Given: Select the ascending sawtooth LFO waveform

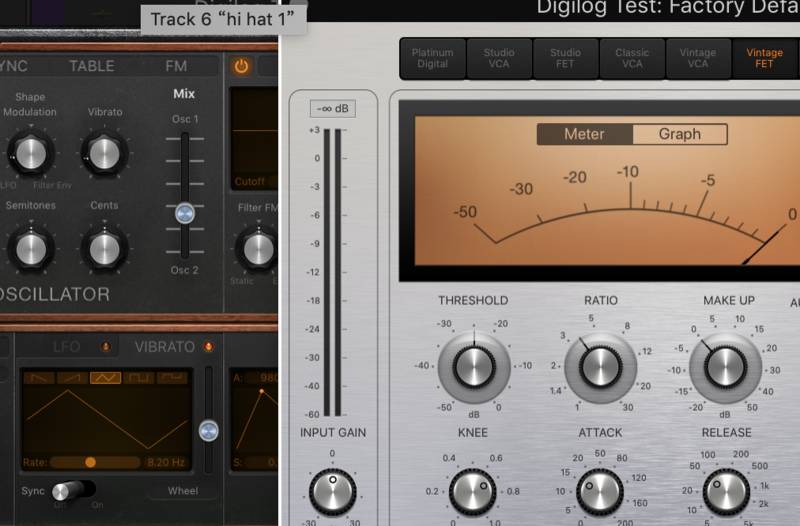Looking at the screenshot, I should coord(72,377).
